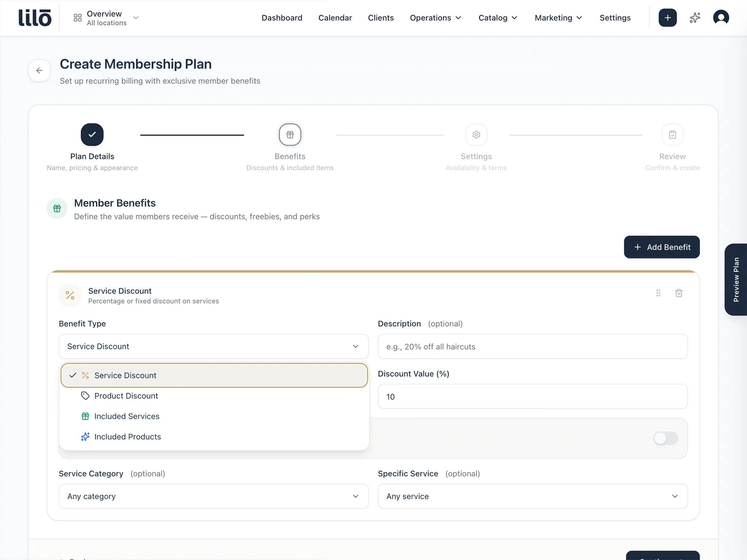Click the completed Plan Details checkmark icon
This screenshot has height=560, width=747.
pos(92,134)
